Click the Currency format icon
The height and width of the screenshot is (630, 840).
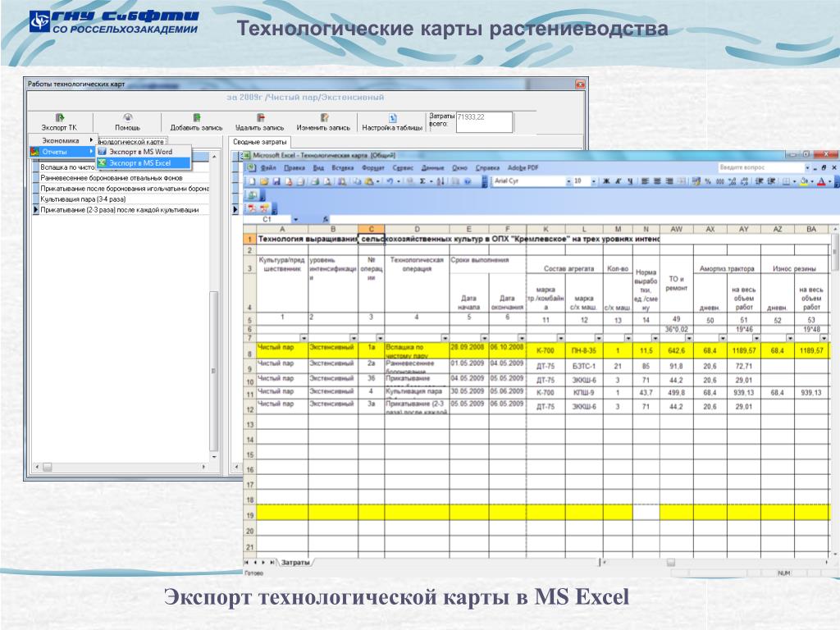696,181
